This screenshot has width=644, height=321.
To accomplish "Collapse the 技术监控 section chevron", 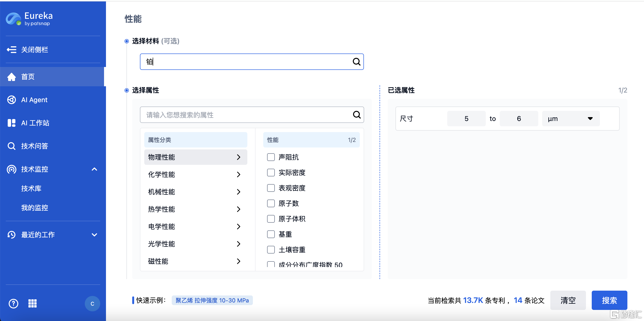I will pyautogui.click(x=94, y=169).
